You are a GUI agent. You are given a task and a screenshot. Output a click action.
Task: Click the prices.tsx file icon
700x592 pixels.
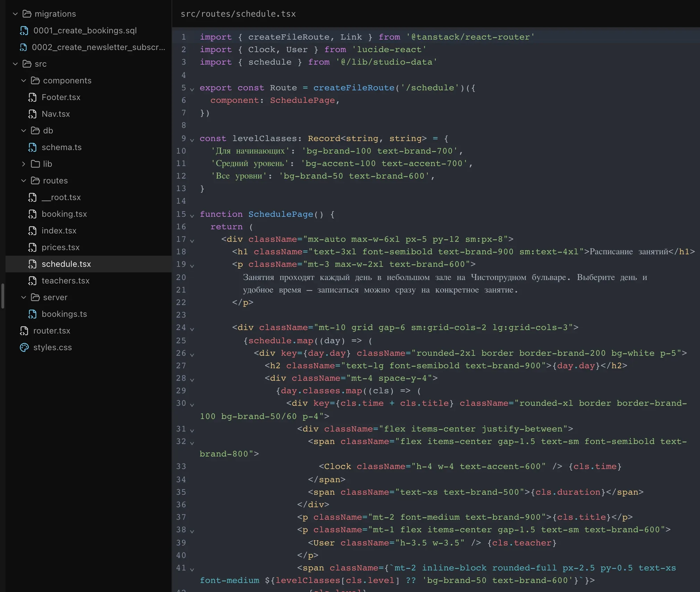[x=32, y=247]
